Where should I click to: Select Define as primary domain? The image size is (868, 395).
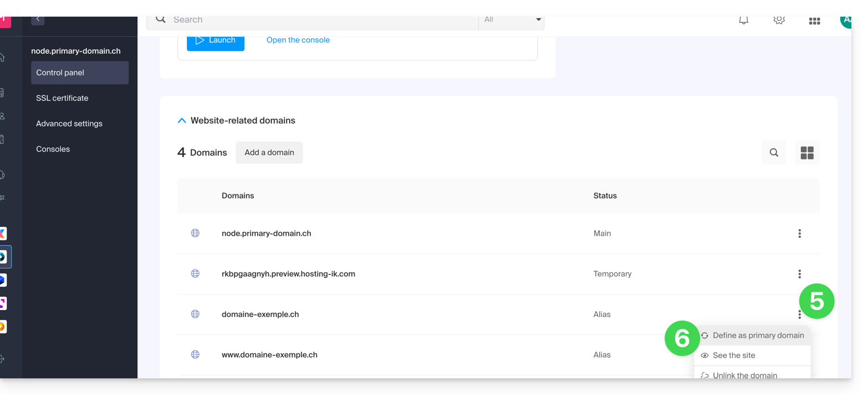758,335
